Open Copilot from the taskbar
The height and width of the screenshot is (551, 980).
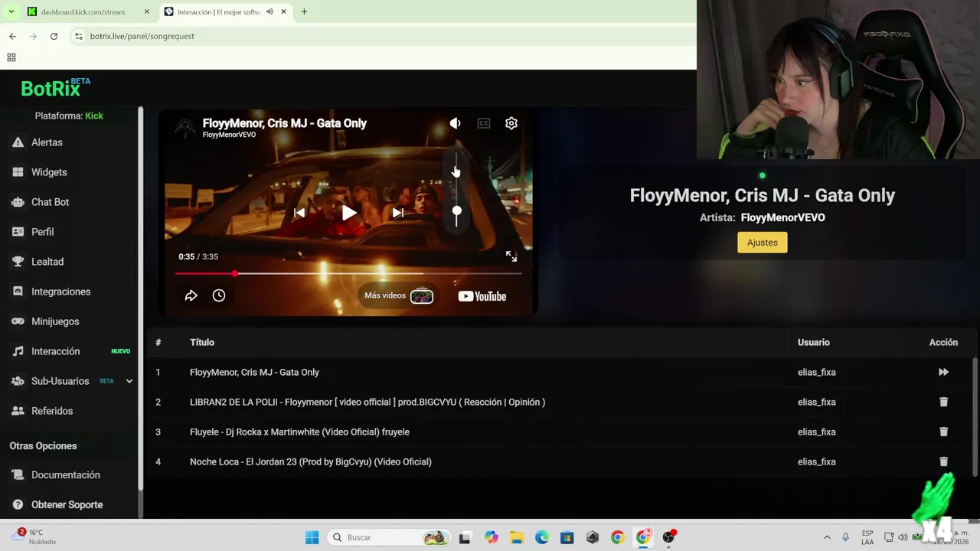491,537
